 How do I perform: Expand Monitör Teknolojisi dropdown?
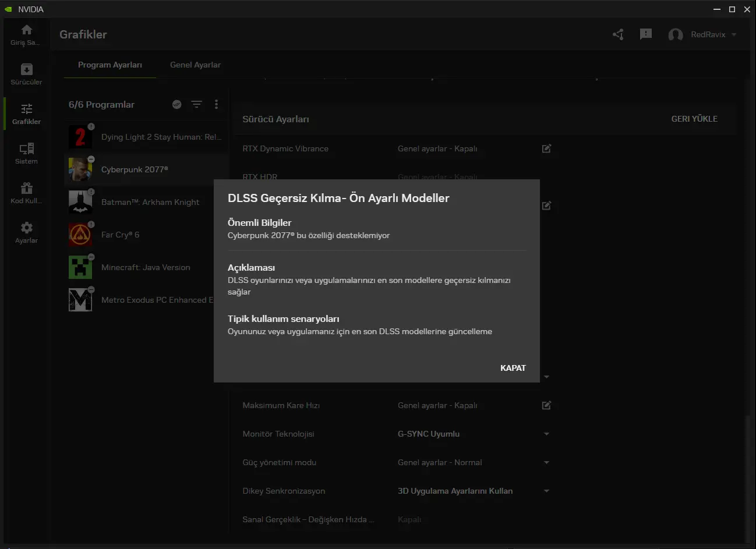click(x=546, y=434)
